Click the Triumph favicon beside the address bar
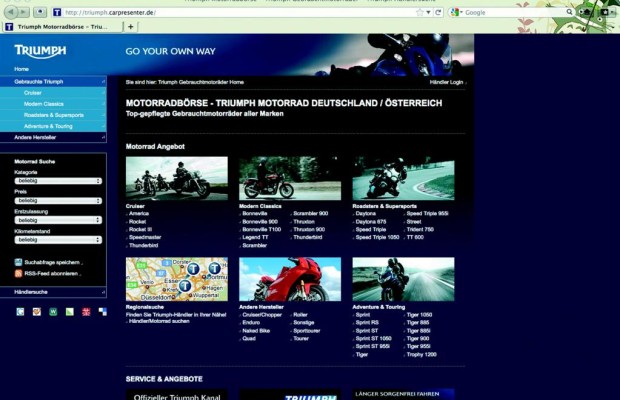The width and height of the screenshot is (620, 400). tap(57, 12)
